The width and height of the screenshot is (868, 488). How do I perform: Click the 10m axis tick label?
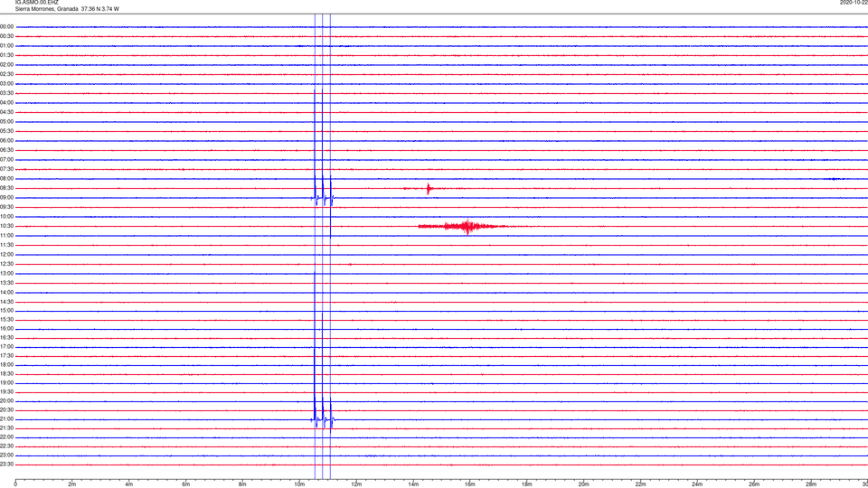point(299,484)
